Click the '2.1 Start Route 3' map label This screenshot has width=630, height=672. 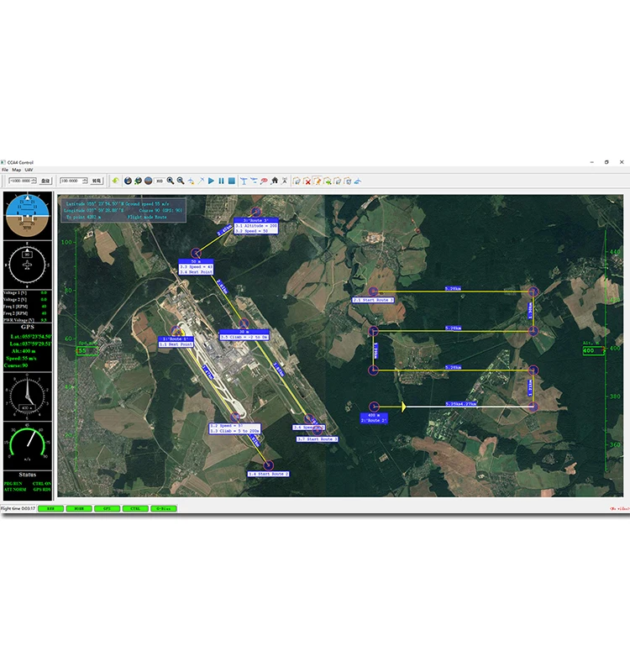[x=373, y=300]
